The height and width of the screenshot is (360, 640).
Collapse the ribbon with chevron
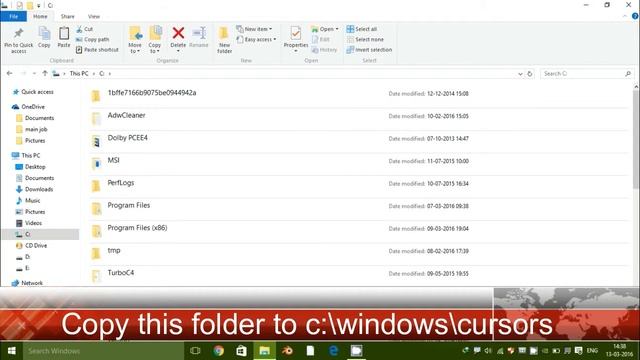pos(625,16)
